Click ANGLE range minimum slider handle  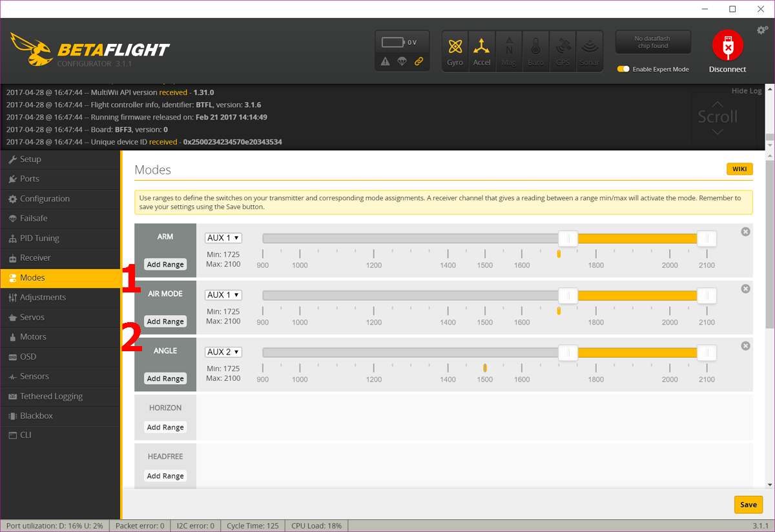(x=568, y=353)
